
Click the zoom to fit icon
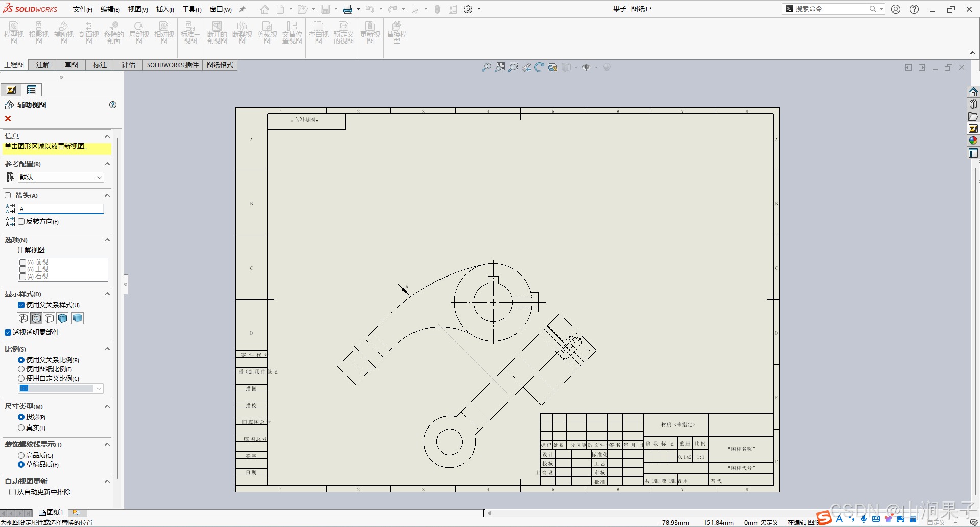[x=486, y=67]
